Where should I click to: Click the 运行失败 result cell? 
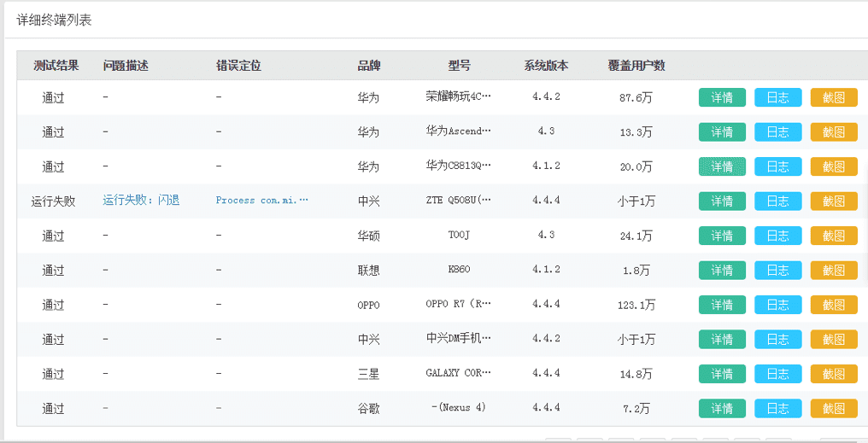53,201
